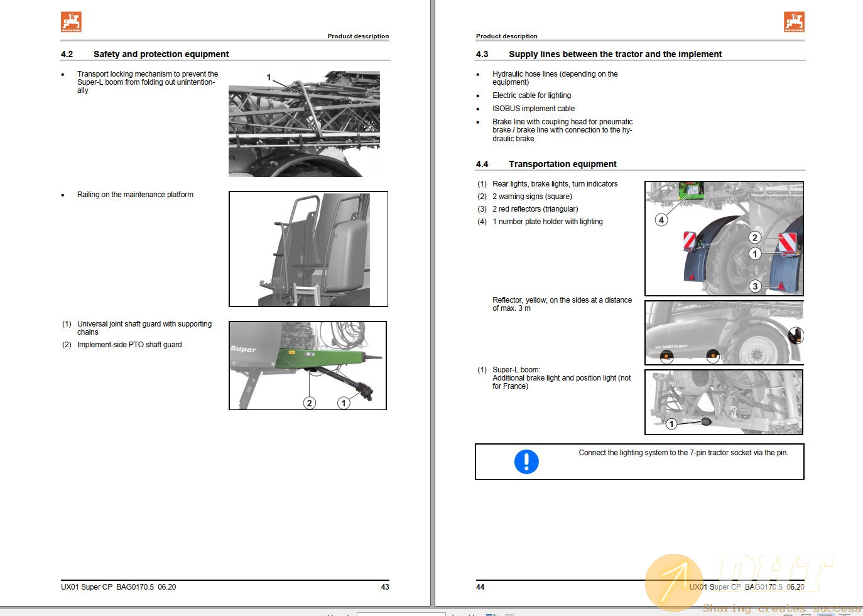Screen dimensions: 863x616
Task: Click the Super-L boom brake light photo
Action: 724,402
